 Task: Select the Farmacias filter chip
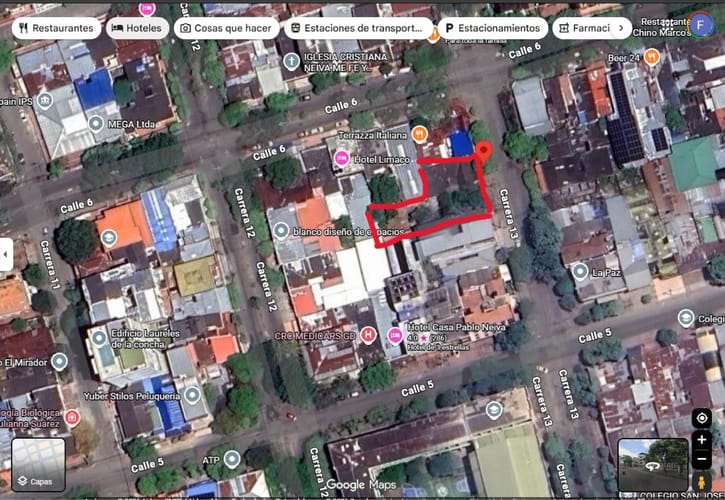click(x=587, y=28)
